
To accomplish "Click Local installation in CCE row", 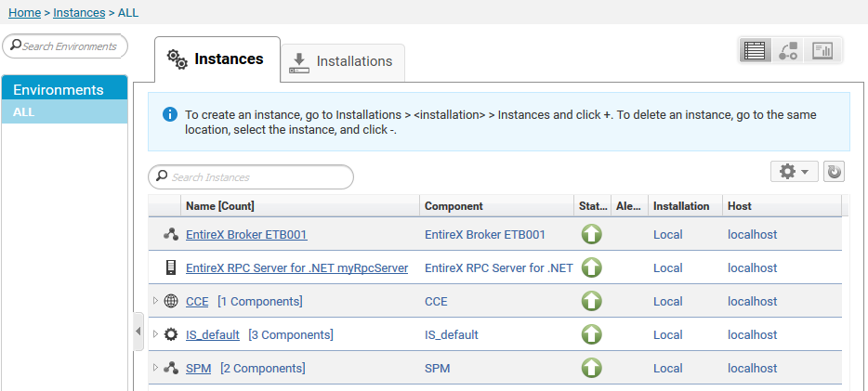I will pyautogui.click(x=667, y=302).
